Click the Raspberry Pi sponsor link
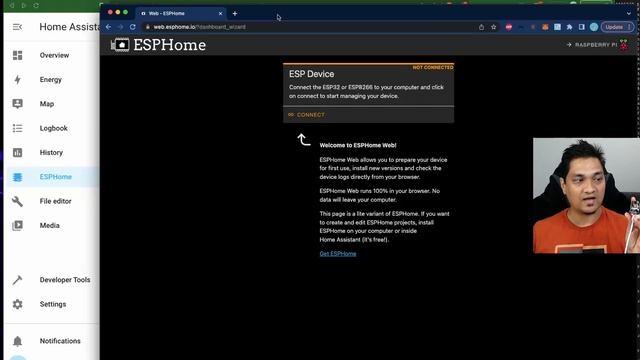Screen dimensions: 640x360 tap(598, 45)
